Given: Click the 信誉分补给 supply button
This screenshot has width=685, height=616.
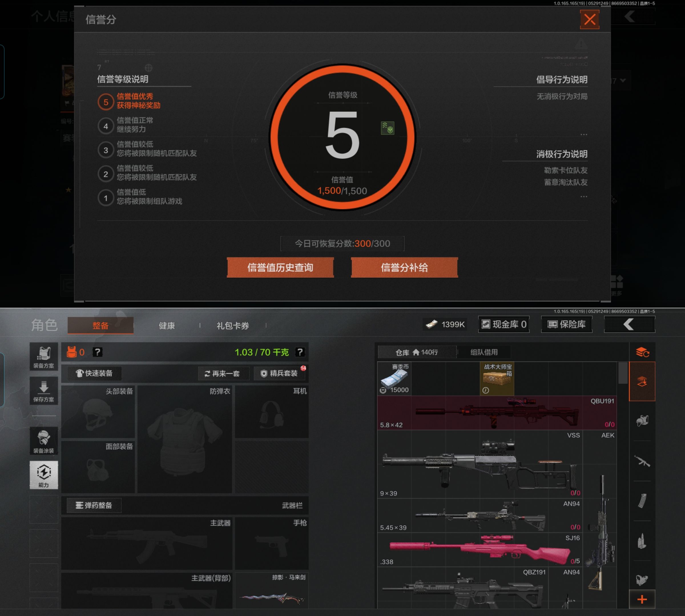Looking at the screenshot, I should (x=404, y=268).
